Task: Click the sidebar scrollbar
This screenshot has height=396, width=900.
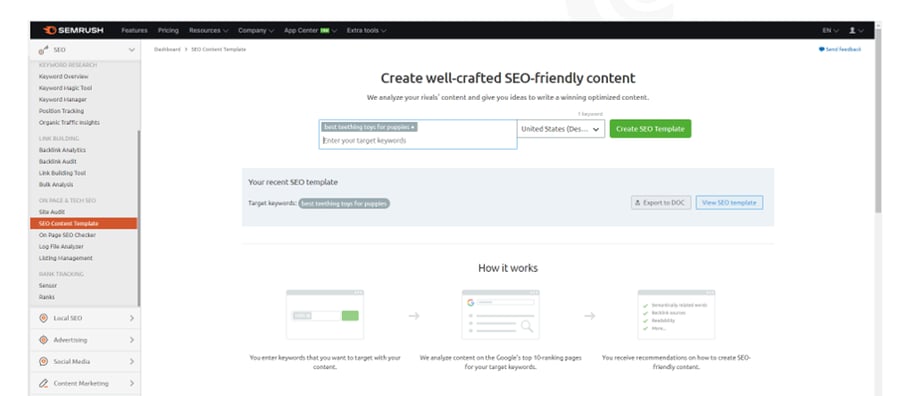Action: tap(138, 218)
